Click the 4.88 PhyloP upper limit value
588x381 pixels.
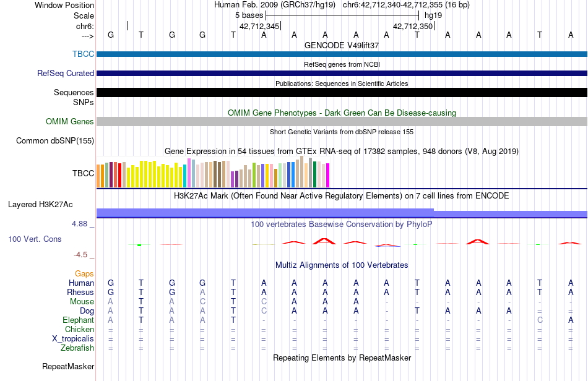(x=79, y=224)
